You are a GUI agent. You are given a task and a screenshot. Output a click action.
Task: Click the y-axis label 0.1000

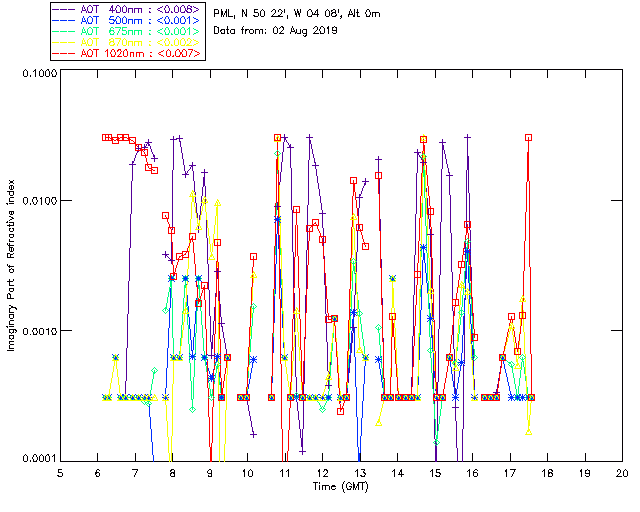39,73
